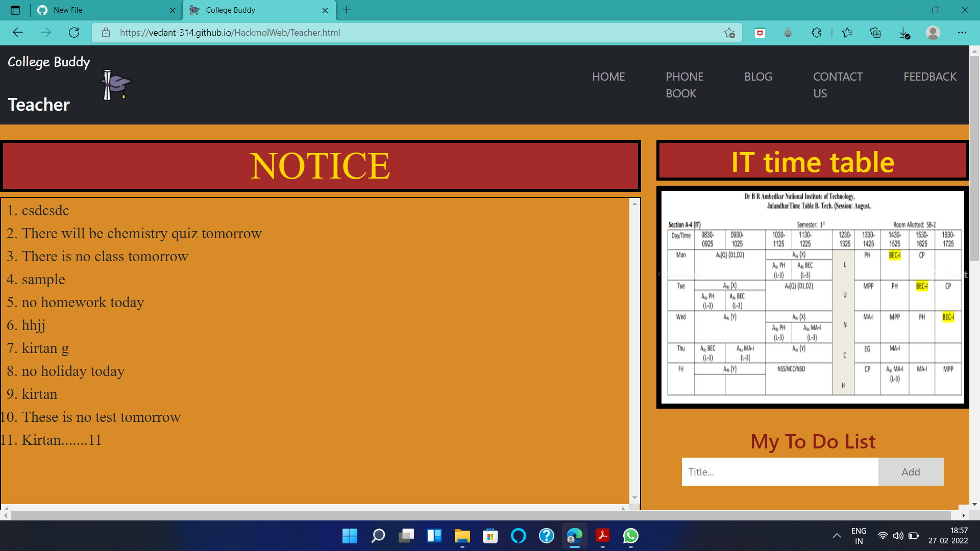The image size is (980, 551).
Task: Click the College Buddy graduation cap logo
Action: 116,84
